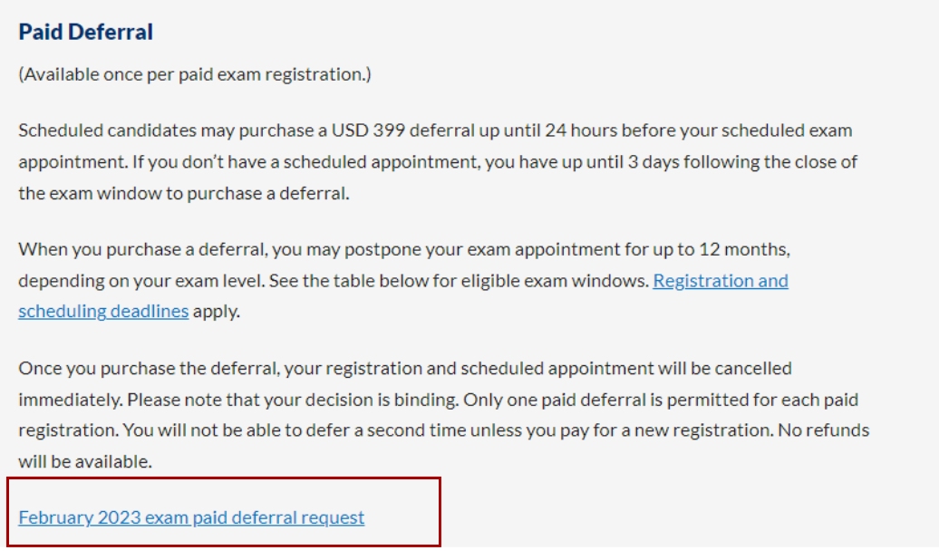Click "Once you purchase the deferral" sentence start

pyautogui.click(x=149, y=368)
